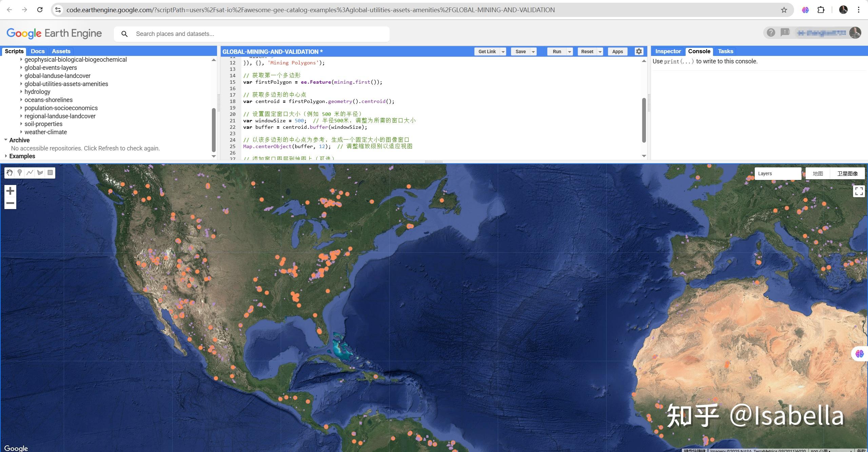Zoom in on the map
This screenshot has width=868, height=452.
click(x=10, y=191)
